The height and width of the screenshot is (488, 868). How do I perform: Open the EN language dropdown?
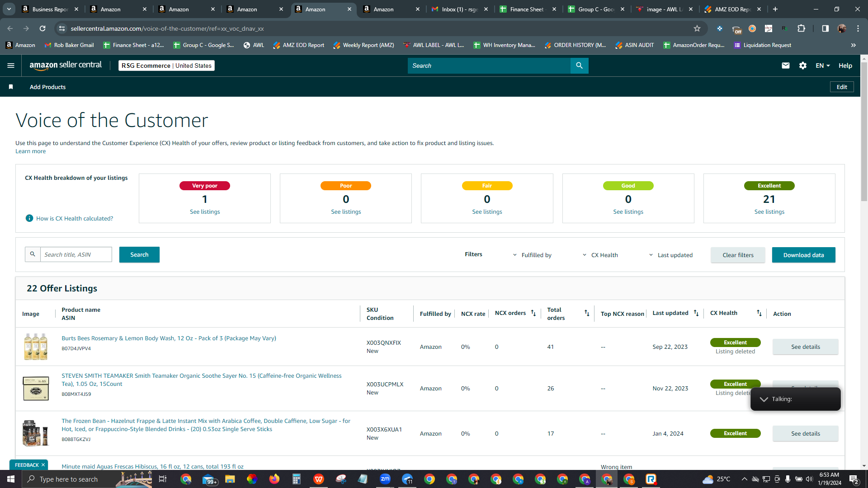[x=823, y=66]
